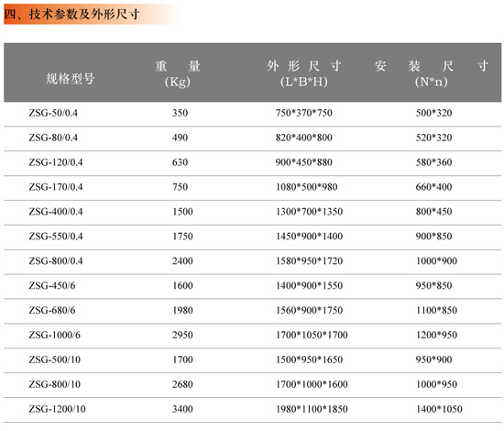Select install size 1400*1050 cell
504x431 pixels.
coord(439,409)
